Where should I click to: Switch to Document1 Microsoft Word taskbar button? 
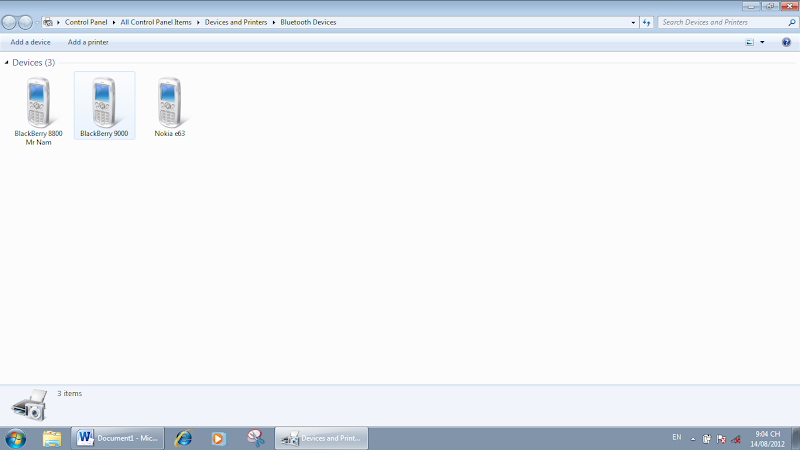117,438
